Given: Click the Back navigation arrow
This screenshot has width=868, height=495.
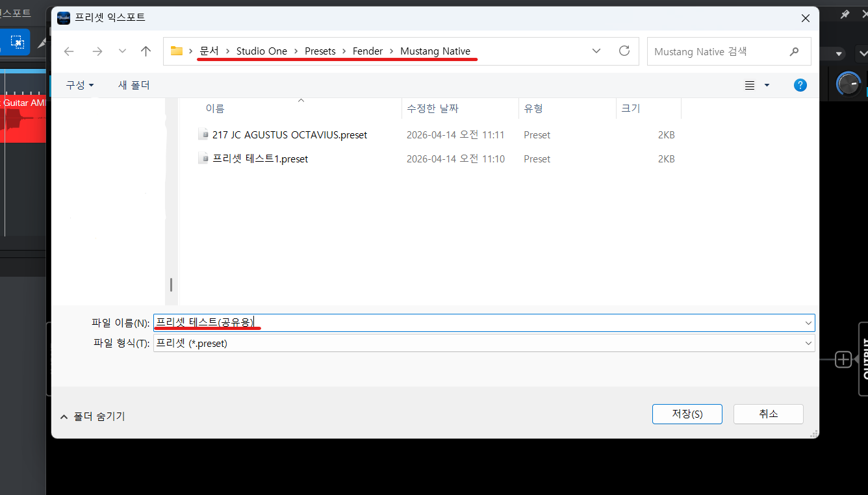Looking at the screenshot, I should [x=69, y=51].
